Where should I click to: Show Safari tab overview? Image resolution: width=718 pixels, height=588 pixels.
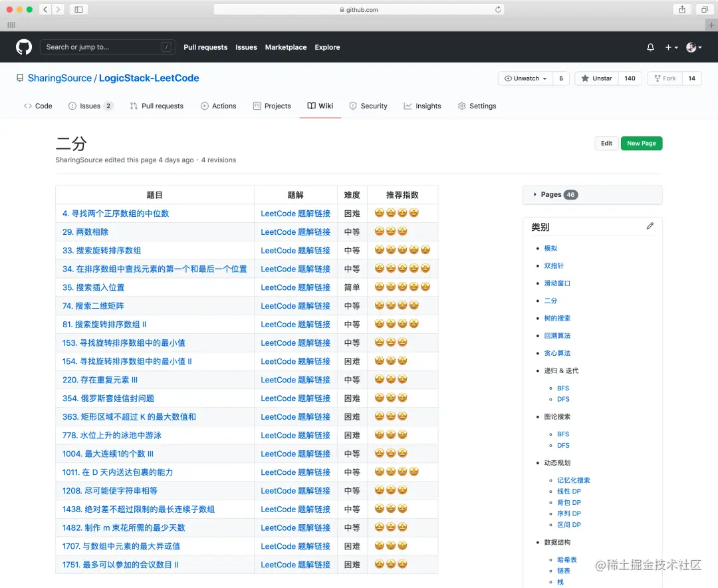[x=704, y=9]
